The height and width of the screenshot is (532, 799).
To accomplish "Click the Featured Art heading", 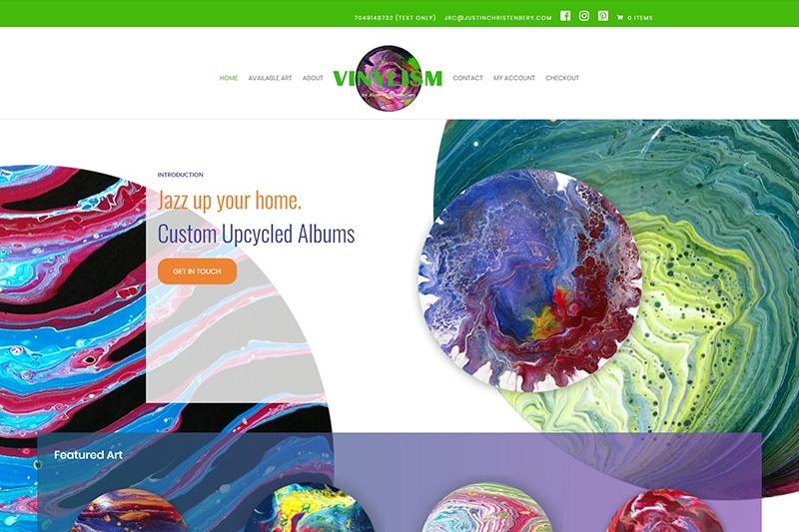I will click(88, 455).
